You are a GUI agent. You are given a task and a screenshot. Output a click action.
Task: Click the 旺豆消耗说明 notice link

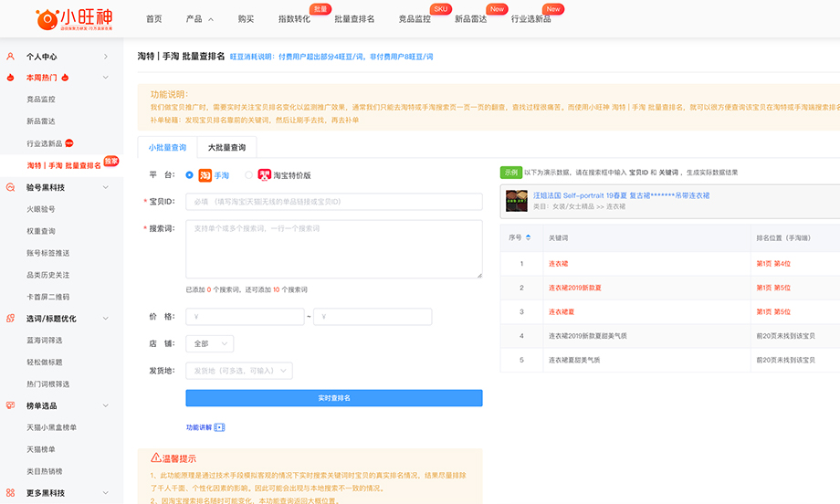pyautogui.click(x=331, y=57)
